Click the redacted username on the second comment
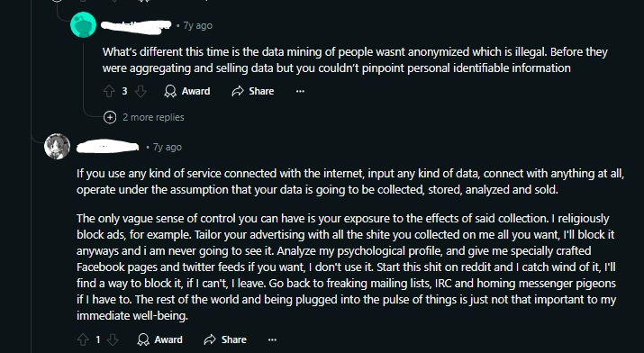The width and height of the screenshot is (644, 353). pyautogui.click(x=108, y=147)
